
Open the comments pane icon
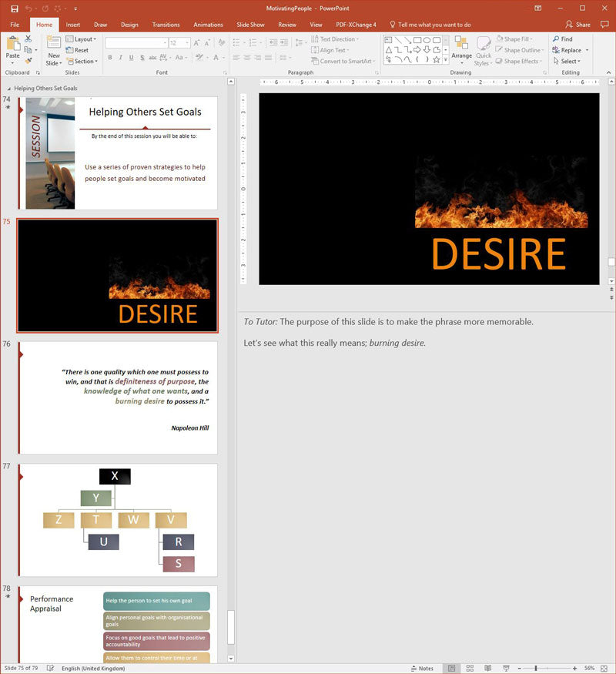coord(604,25)
